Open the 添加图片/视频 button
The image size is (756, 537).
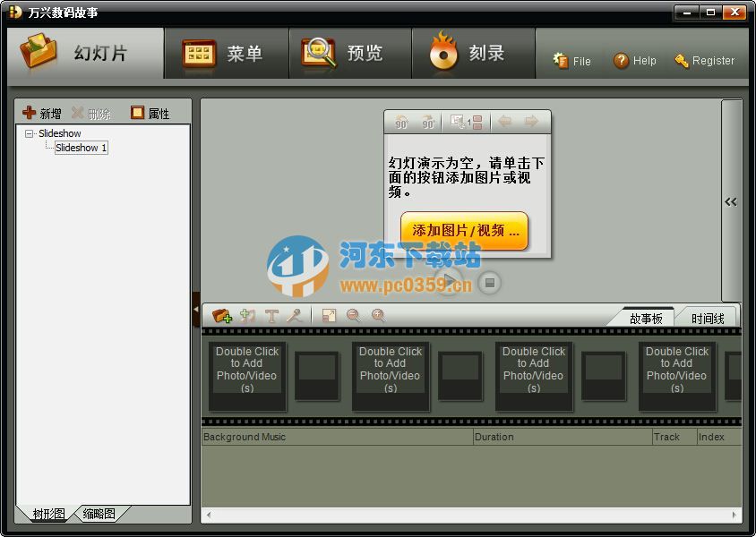point(463,230)
